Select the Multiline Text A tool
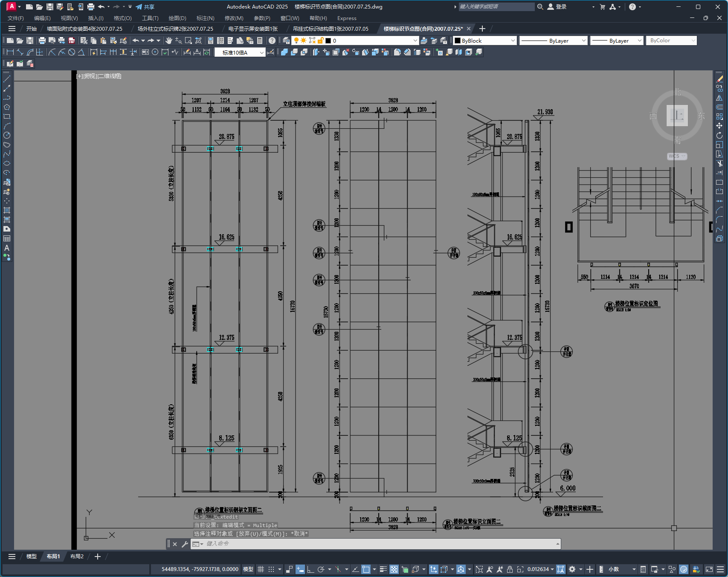Screen dimensions: 728x577 point(7,248)
